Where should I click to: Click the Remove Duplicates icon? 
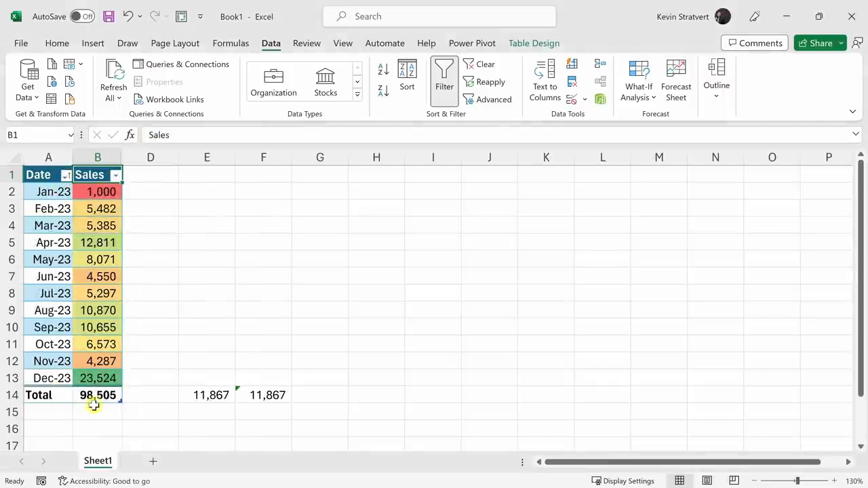click(572, 82)
